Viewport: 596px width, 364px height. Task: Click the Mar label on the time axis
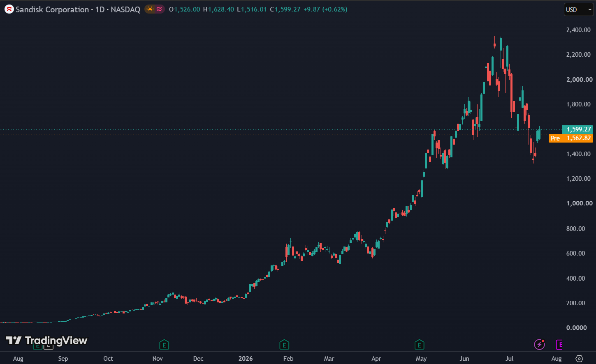pos(329,359)
